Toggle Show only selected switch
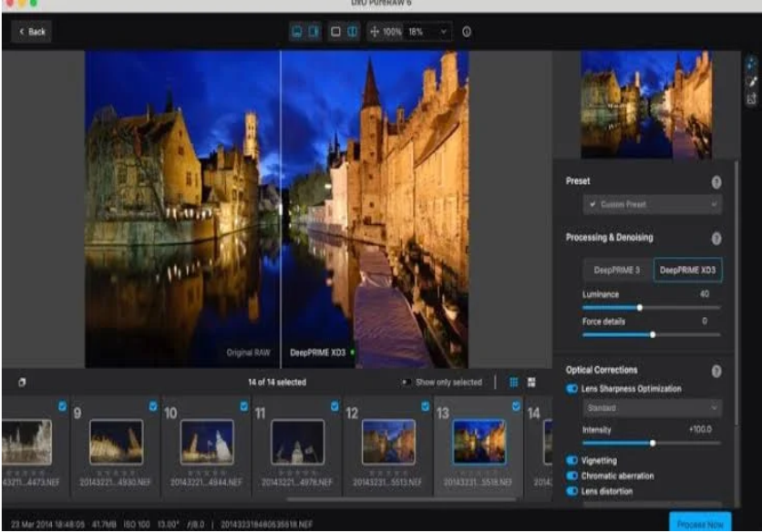This screenshot has height=532, width=762. (x=406, y=383)
